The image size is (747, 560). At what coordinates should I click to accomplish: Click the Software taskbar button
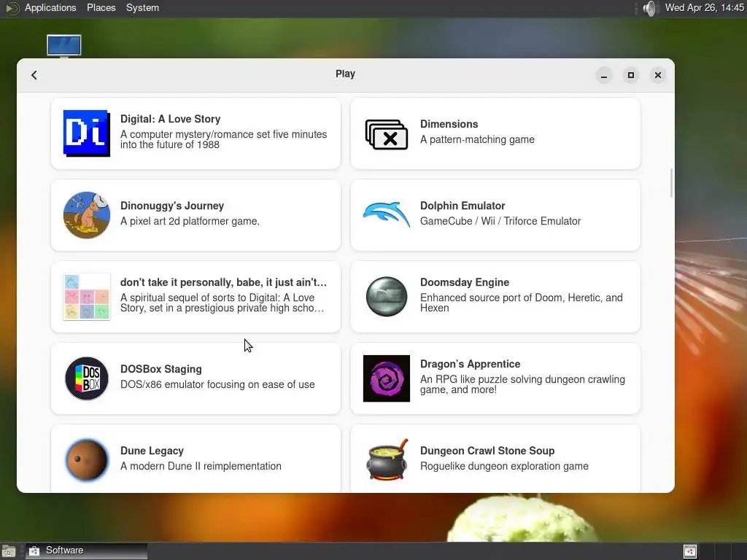point(86,551)
